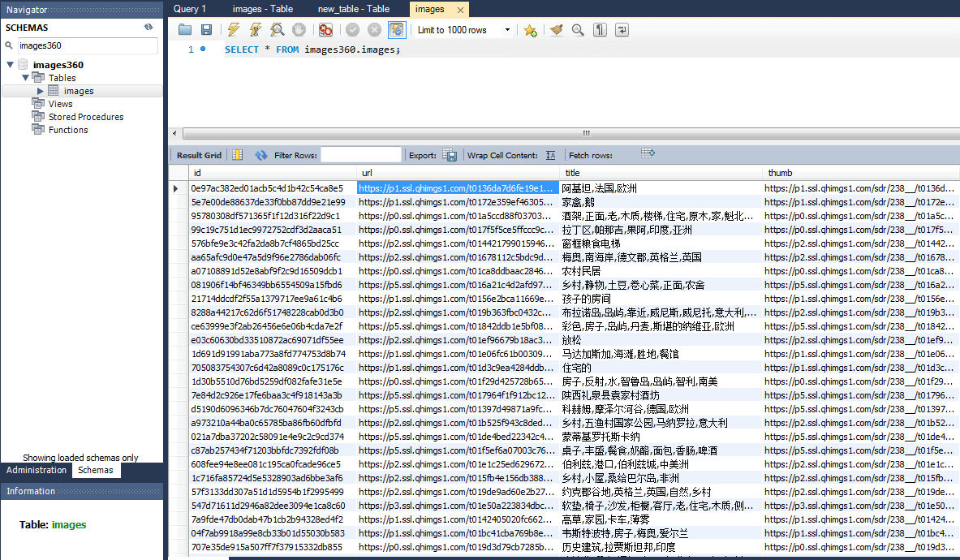Screen dimensions: 960x560
Task: Toggle Wrap Cell Content icon
Action: pos(550,156)
